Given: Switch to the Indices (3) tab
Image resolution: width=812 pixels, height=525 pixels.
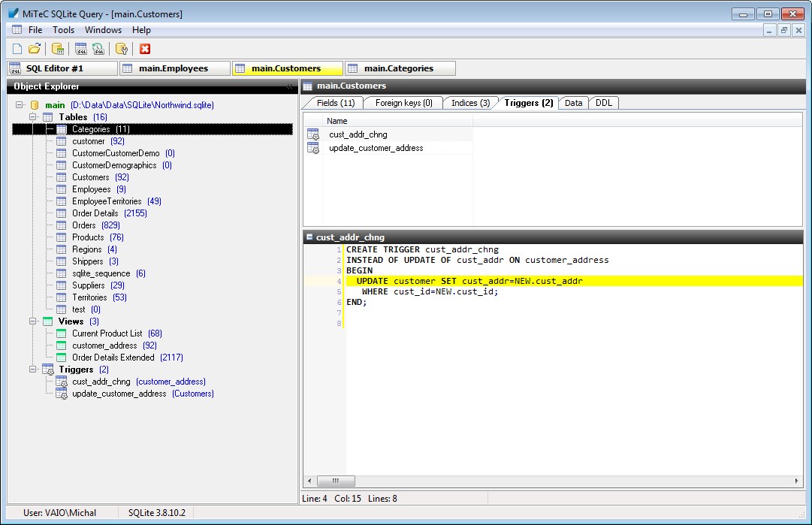Looking at the screenshot, I should 469,103.
